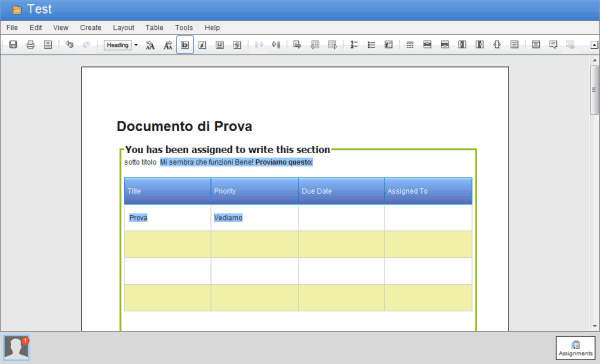
Task: Select the 'Assigned To' column header
Action: click(428, 191)
